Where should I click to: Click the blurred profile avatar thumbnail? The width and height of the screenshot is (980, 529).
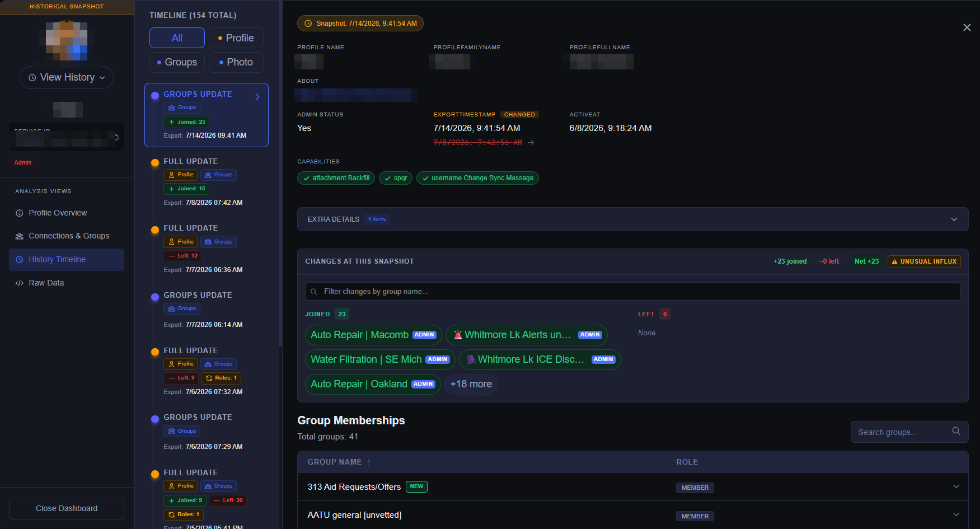coord(67,40)
